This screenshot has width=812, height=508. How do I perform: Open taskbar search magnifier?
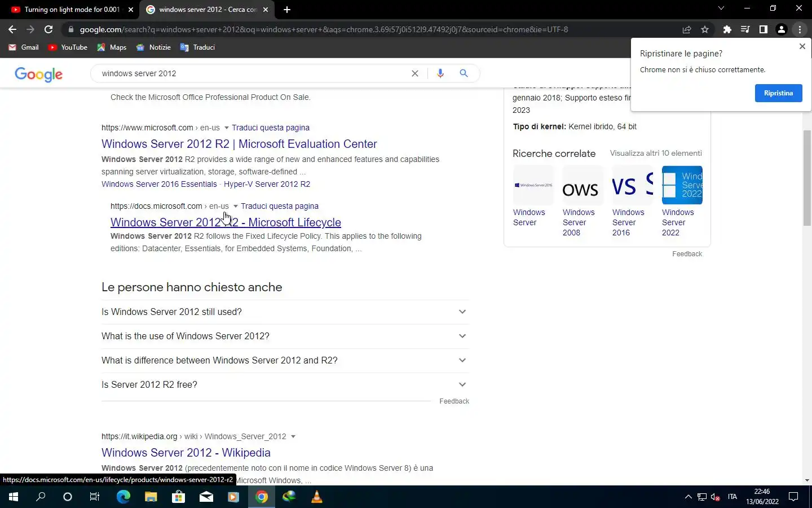click(x=41, y=497)
